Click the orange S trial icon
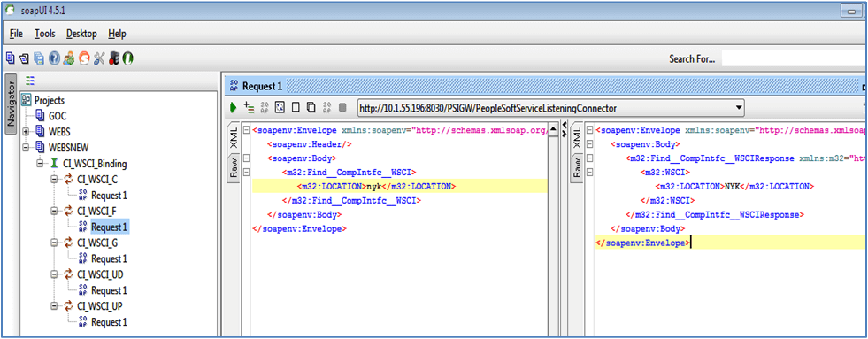Viewport: 868px width, 339px height. pyautogui.click(x=83, y=58)
